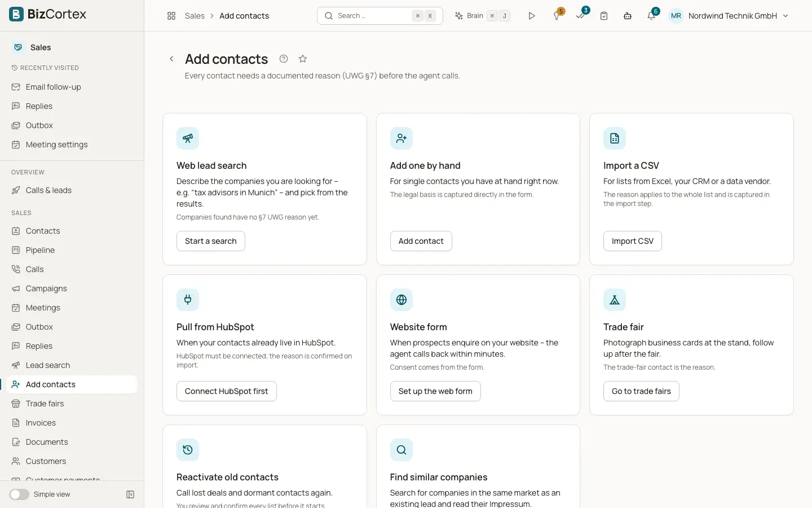Image resolution: width=812 pixels, height=508 pixels.
Task: Click the Start a search button
Action: click(211, 241)
